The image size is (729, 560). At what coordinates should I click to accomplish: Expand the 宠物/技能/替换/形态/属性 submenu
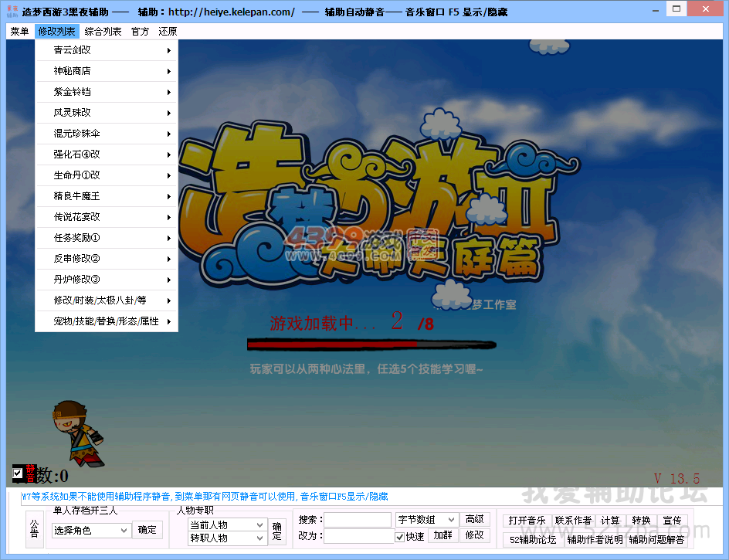[x=107, y=321]
